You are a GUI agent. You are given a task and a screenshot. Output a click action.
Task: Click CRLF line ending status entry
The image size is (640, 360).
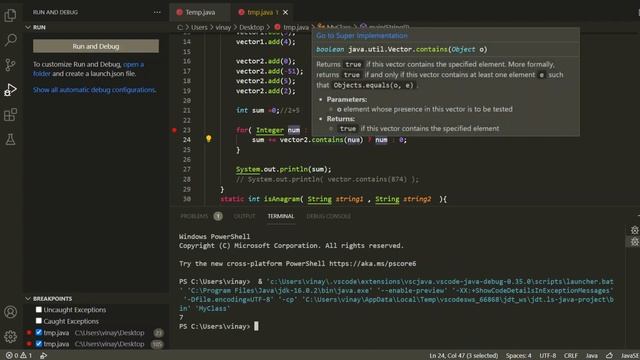(571, 356)
